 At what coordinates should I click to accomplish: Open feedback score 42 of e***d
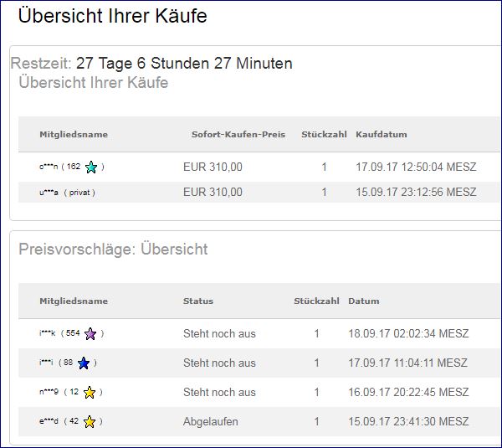click(74, 422)
